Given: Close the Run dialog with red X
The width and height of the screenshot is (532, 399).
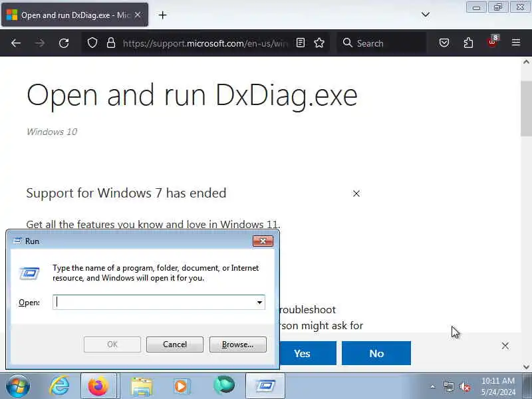Looking at the screenshot, I should [x=263, y=241].
